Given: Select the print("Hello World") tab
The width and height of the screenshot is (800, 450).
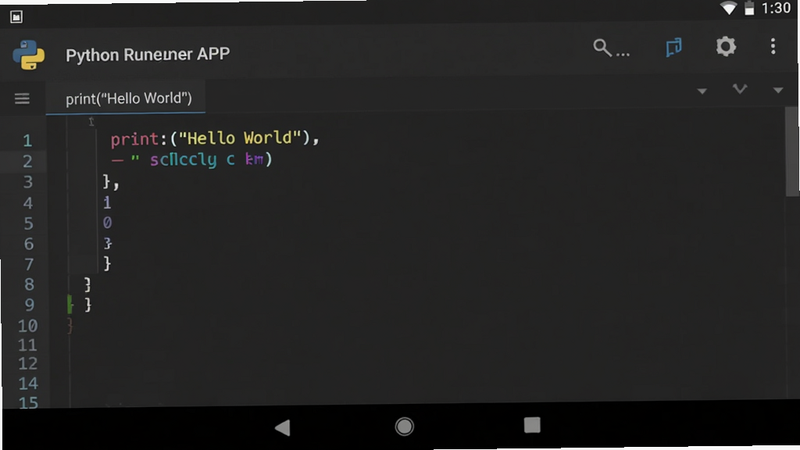Looking at the screenshot, I should click(126, 97).
